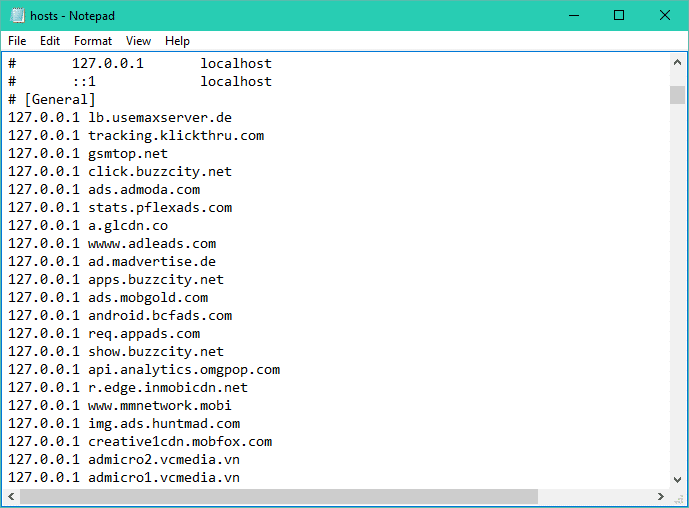Click the 'admicro1.vcmedia.vn' entry
Viewport: 689px width, 508px height.
tap(164, 478)
